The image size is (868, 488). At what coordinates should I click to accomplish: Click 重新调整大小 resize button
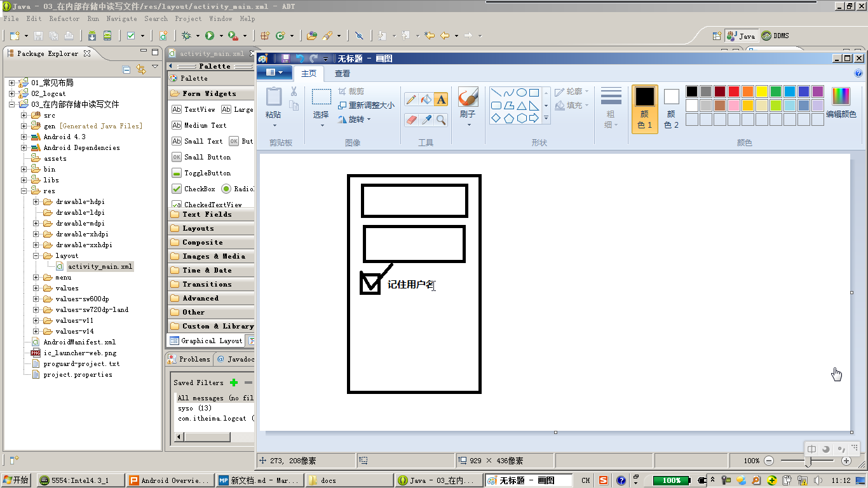(x=366, y=105)
